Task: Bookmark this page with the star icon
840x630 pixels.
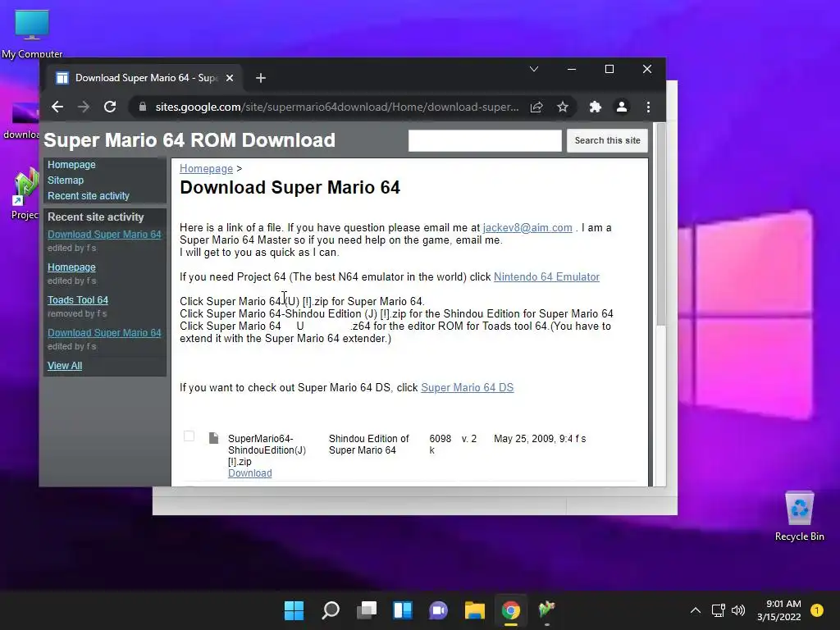Action: 563,107
